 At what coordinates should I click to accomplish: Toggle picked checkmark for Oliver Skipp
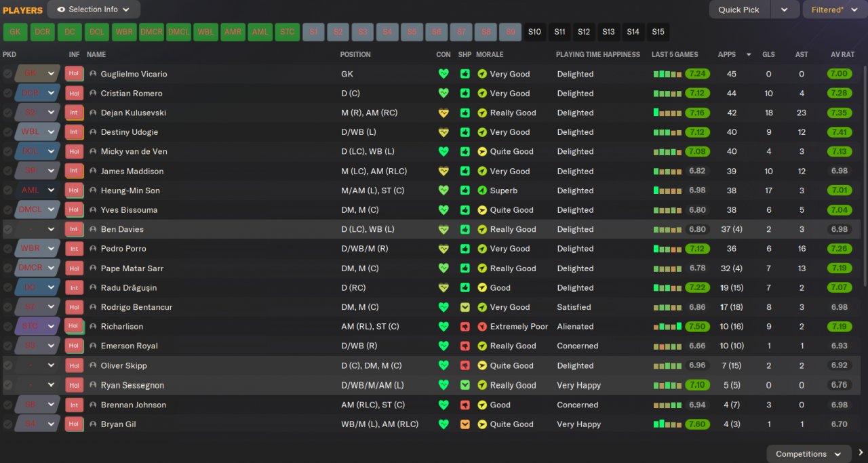tap(7, 365)
